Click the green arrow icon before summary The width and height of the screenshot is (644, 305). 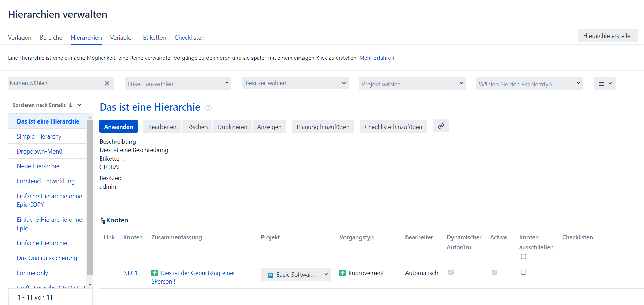click(155, 273)
